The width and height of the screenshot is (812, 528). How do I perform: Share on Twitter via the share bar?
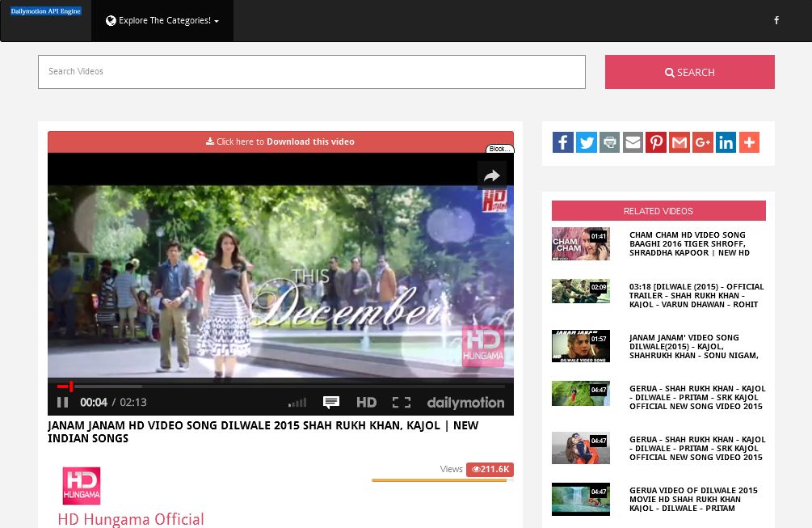coord(587,142)
